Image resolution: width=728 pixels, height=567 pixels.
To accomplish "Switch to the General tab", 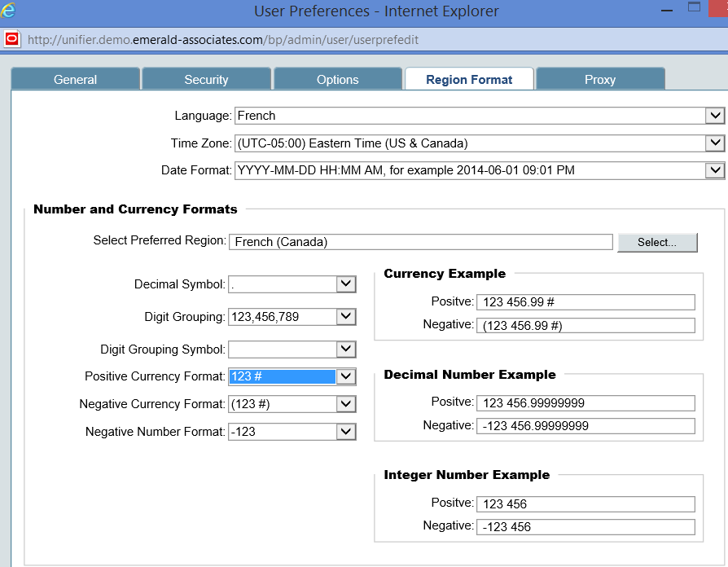I will 75,79.
